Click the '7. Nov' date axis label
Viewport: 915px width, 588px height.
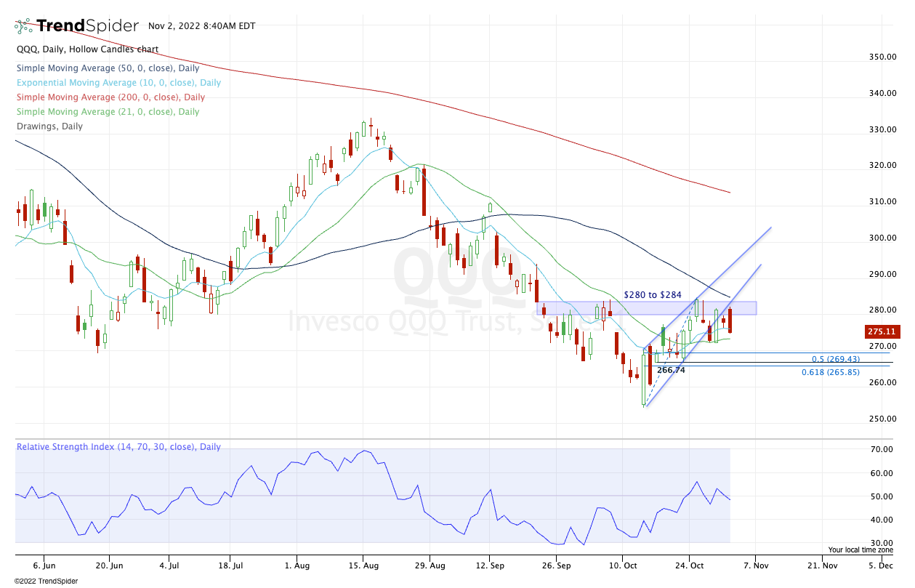tap(755, 564)
